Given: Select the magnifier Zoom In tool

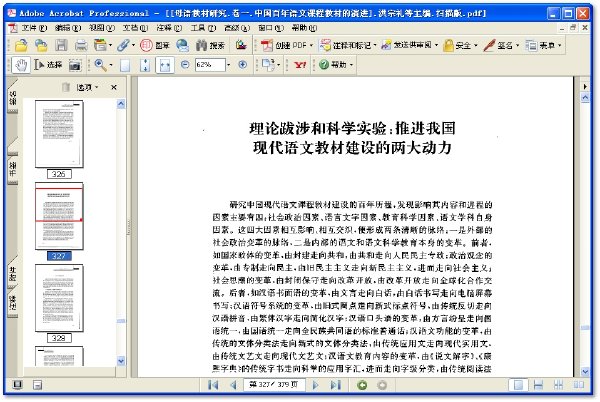Looking at the screenshot, I should 100,65.
